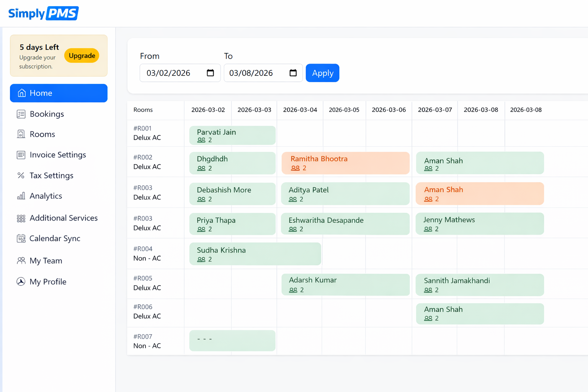Viewport: 588px width, 392px height.
Task: Select the Tax Settings percent icon
Action: 21,175
